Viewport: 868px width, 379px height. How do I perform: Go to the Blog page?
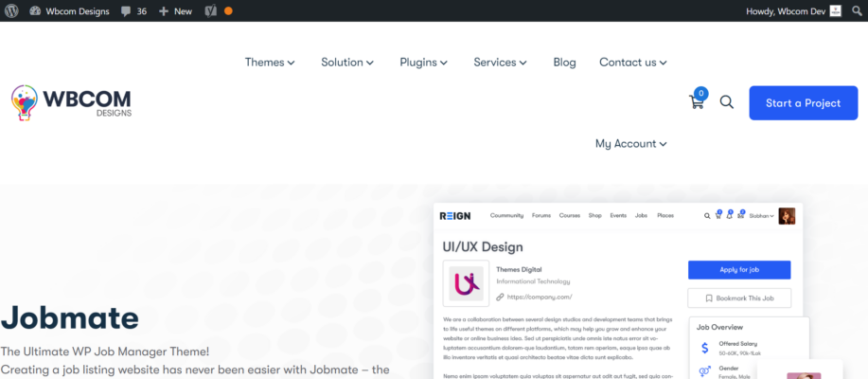click(565, 63)
